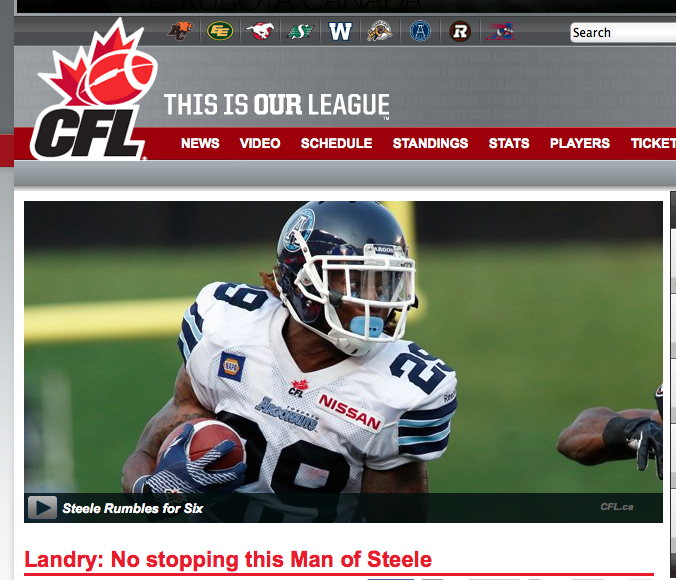676x580 pixels.
Task: Open the Calgary Stampeders horse logo
Action: coord(260,31)
